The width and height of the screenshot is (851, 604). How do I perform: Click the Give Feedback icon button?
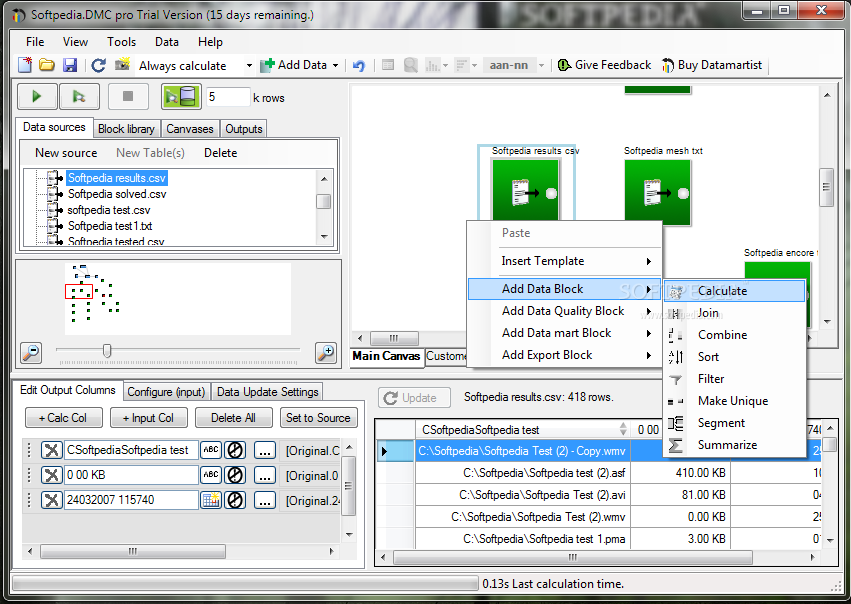(x=604, y=65)
